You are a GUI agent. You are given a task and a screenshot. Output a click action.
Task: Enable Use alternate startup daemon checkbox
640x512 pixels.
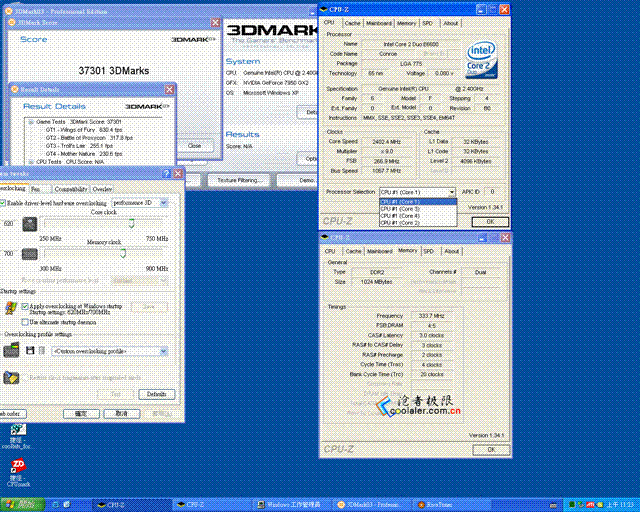pyautogui.click(x=25, y=322)
